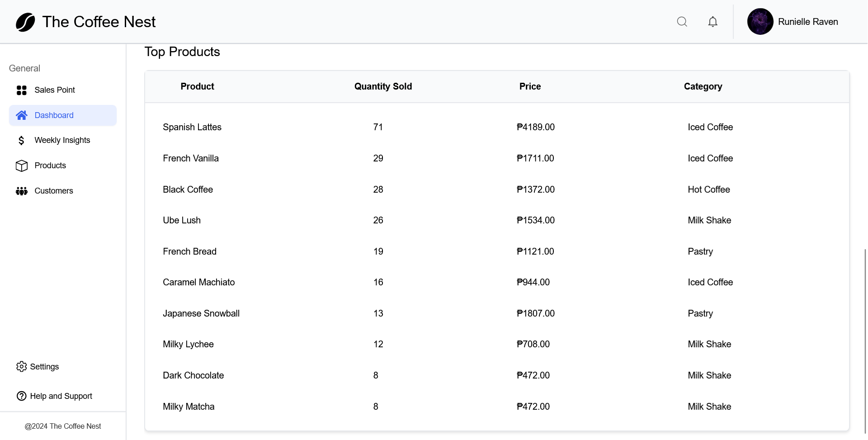Screen dimensions: 868x440
Task: Open the Settings gear icon
Action: (x=22, y=366)
